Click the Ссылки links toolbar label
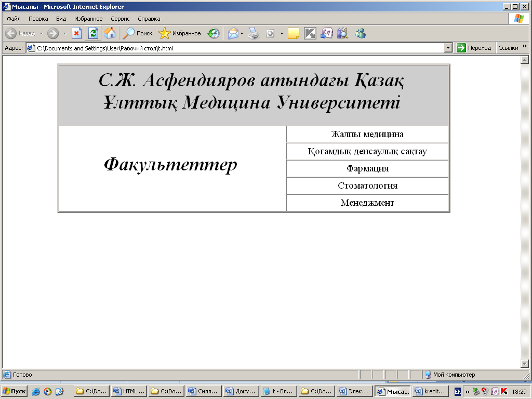This screenshot has width=532, height=399. [x=508, y=48]
